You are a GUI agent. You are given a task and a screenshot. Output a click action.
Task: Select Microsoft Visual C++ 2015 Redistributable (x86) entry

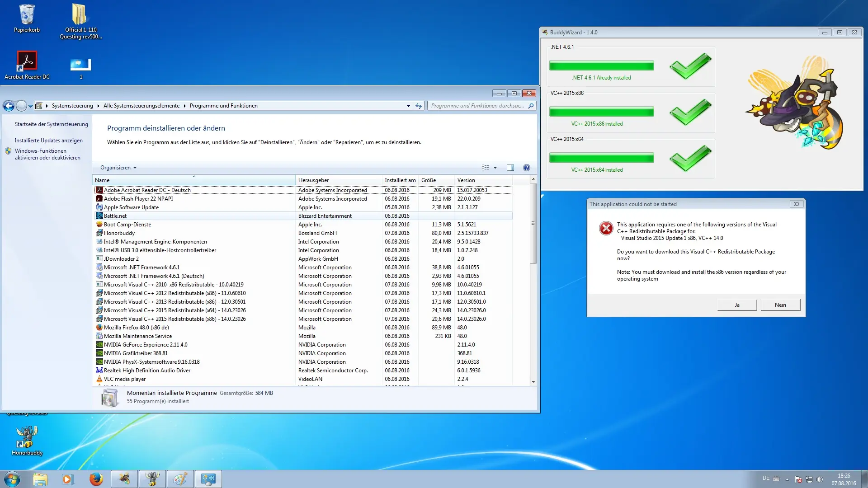pyautogui.click(x=303, y=319)
